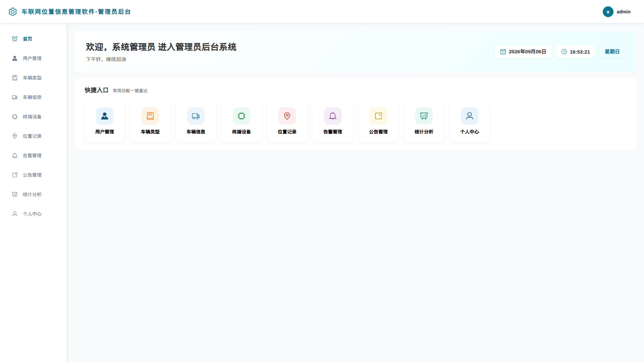The width and height of the screenshot is (644, 362).
Task: Click the 车辆类型 quick entry label
Action: point(150,132)
